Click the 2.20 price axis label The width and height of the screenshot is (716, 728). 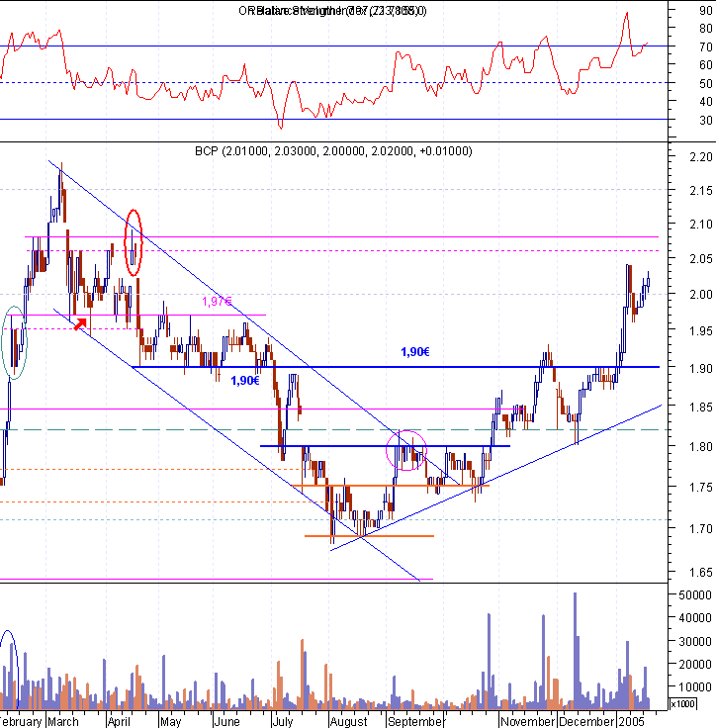701,157
